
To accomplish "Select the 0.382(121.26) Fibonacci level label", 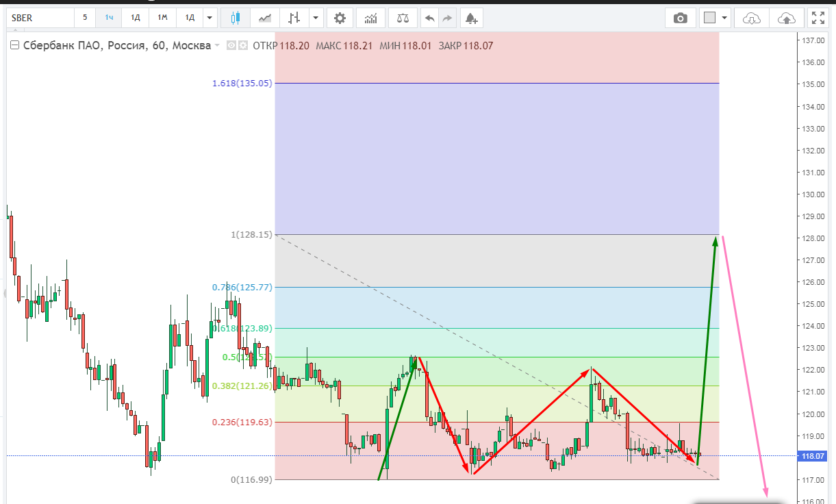I will pos(242,386).
